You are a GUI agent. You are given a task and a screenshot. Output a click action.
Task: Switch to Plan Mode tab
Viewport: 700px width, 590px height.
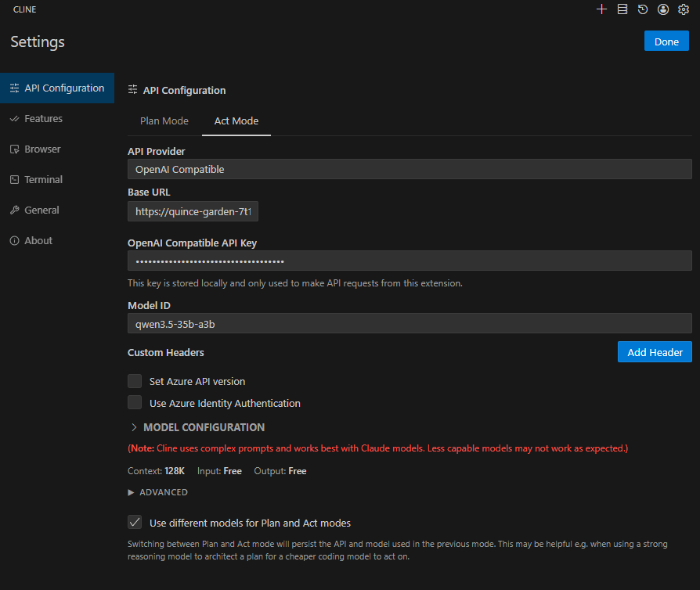coord(164,121)
